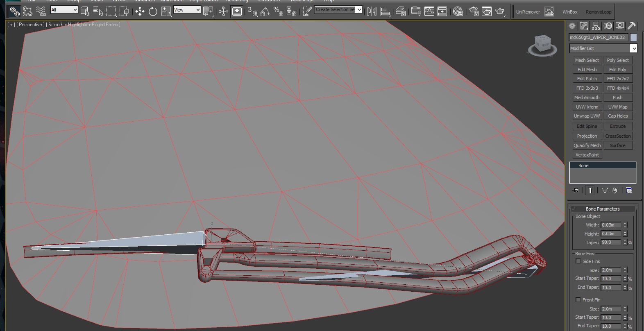Click the Align tool icon
644x331 pixels.
pos(385,11)
